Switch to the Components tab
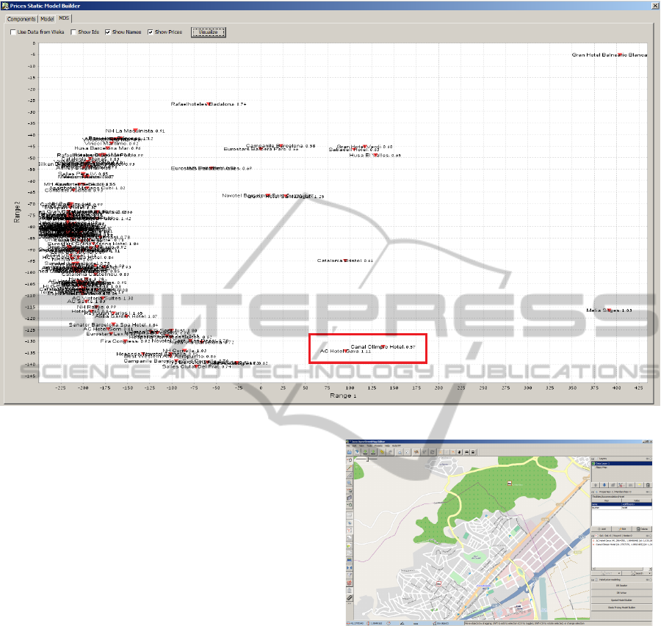 click(21, 18)
